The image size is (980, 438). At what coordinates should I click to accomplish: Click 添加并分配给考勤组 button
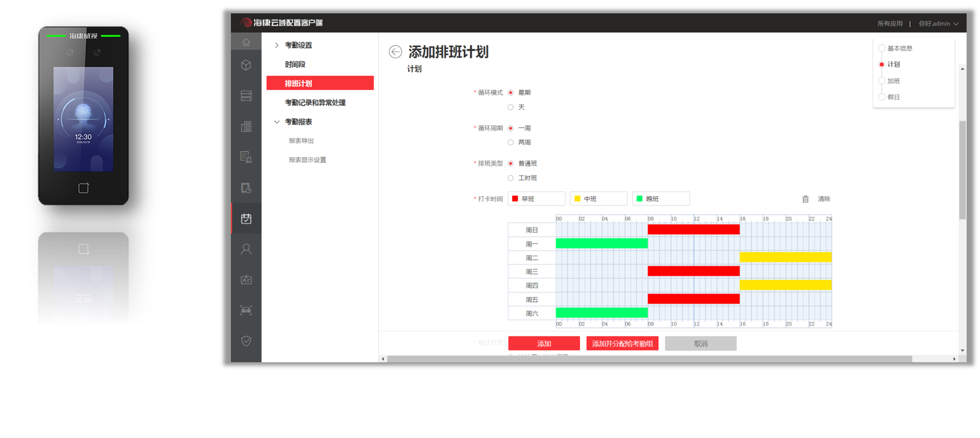click(622, 344)
